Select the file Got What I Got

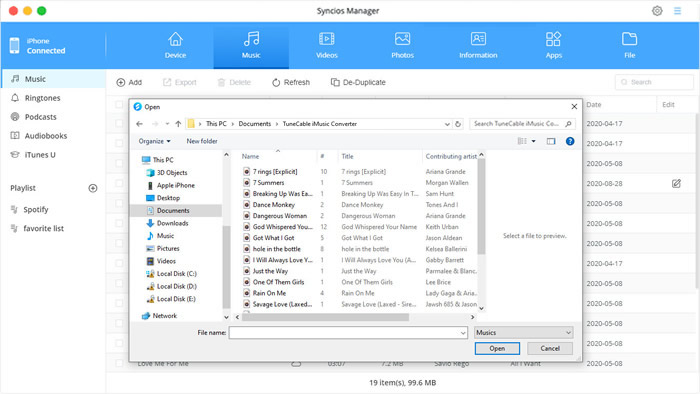[x=274, y=238]
